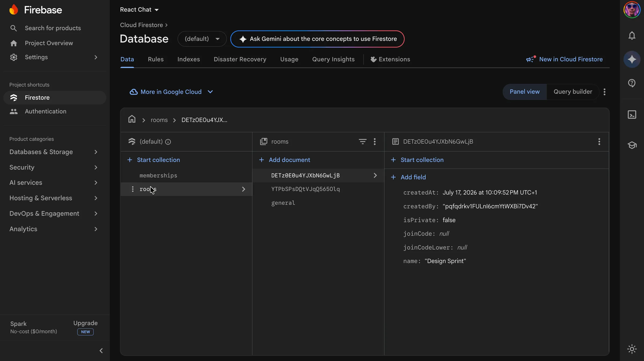644x361 pixels.
Task: Expand the AI services category
Action: pyautogui.click(x=54, y=183)
